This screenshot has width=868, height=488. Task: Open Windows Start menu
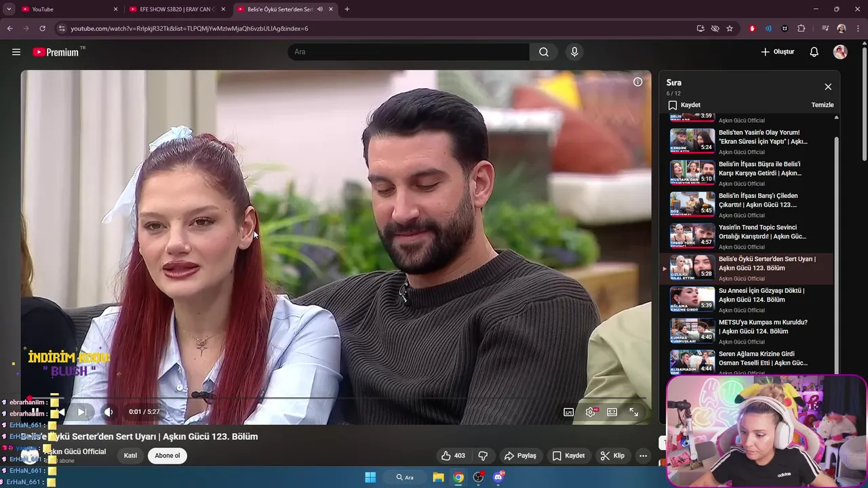coord(370,477)
